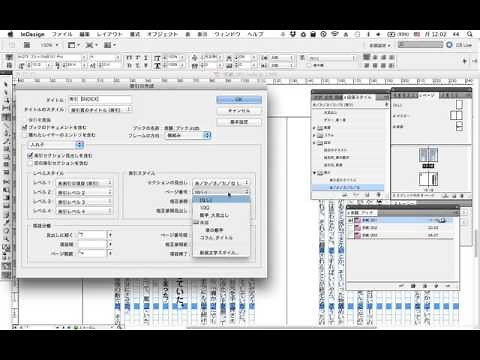Viewport: 480px width, 360px height.
Task: Apply Subscript formatting in Control panel
Action: (138, 66)
